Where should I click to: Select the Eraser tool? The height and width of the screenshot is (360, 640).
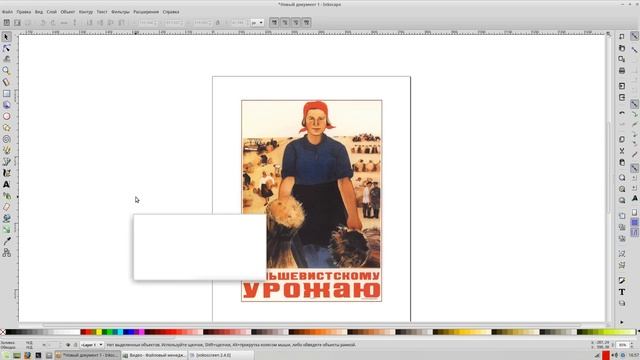coord(7,207)
